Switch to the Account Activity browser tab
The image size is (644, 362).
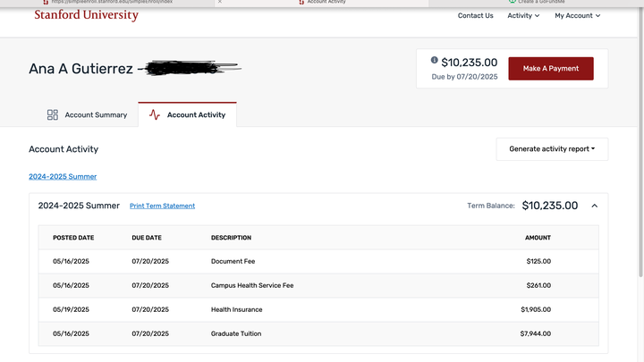pos(322,2)
